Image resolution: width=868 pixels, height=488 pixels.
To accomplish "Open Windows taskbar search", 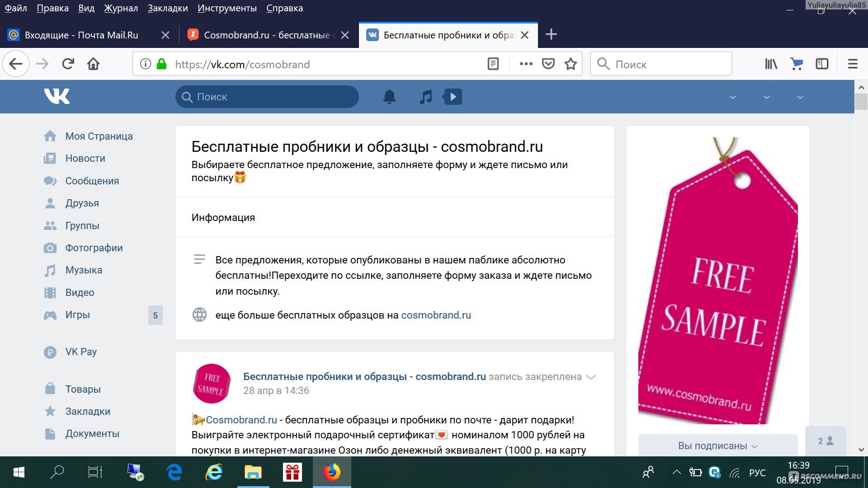I will [57, 472].
